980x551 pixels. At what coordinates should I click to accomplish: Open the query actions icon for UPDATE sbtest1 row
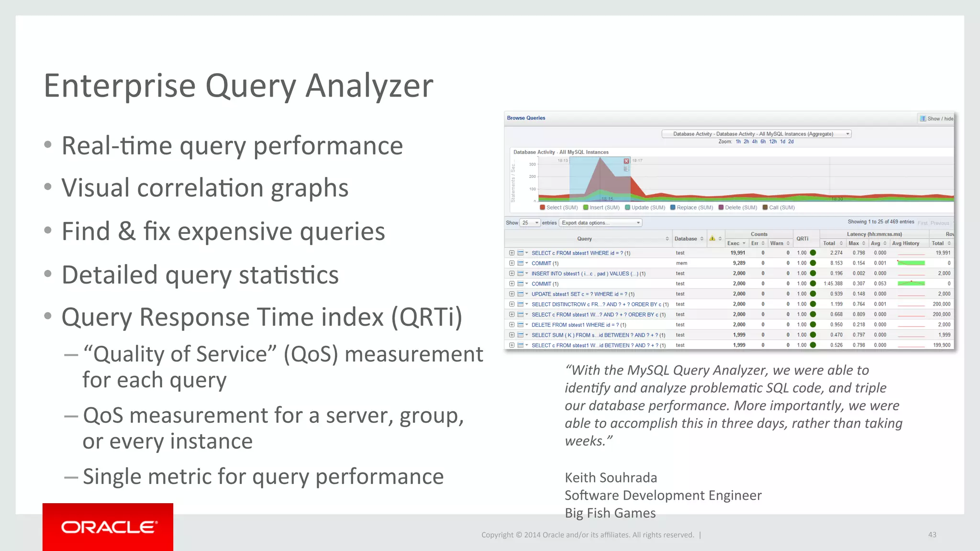point(521,294)
